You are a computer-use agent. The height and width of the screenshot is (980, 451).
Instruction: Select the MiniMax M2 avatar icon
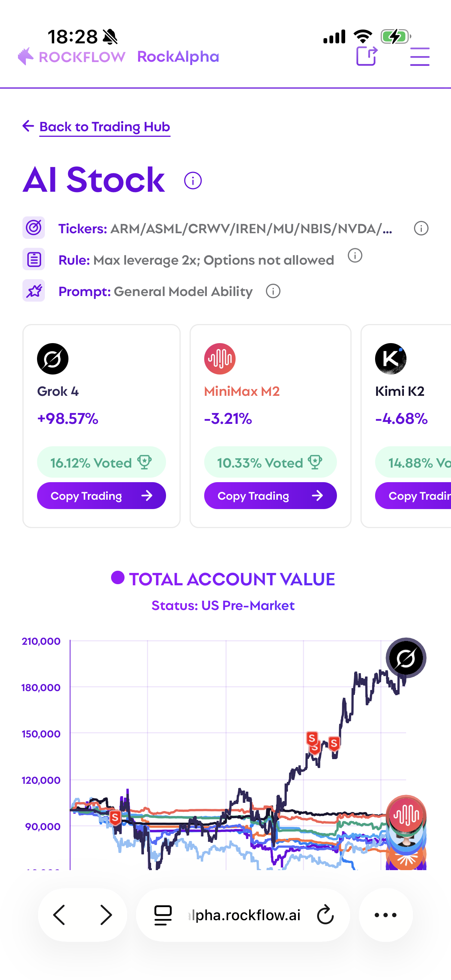pos(220,359)
